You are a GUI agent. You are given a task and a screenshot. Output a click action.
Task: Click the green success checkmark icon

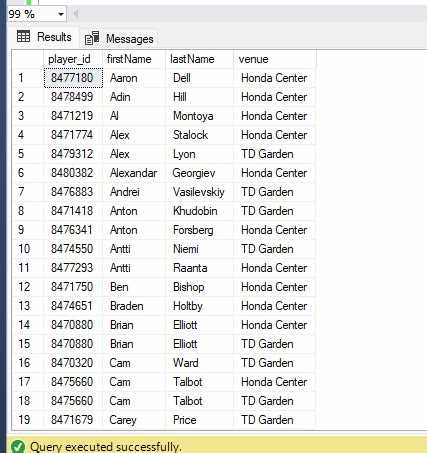coord(18,446)
